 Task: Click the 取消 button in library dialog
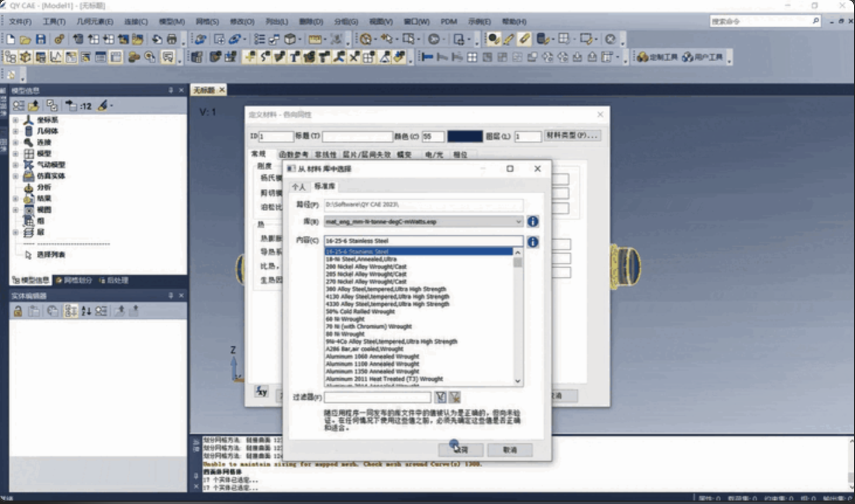click(510, 450)
